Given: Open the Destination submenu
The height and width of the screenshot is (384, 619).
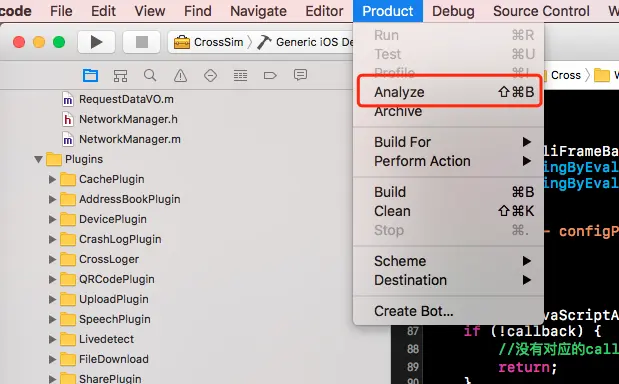Looking at the screenshot, I should [x=448, y=280].
